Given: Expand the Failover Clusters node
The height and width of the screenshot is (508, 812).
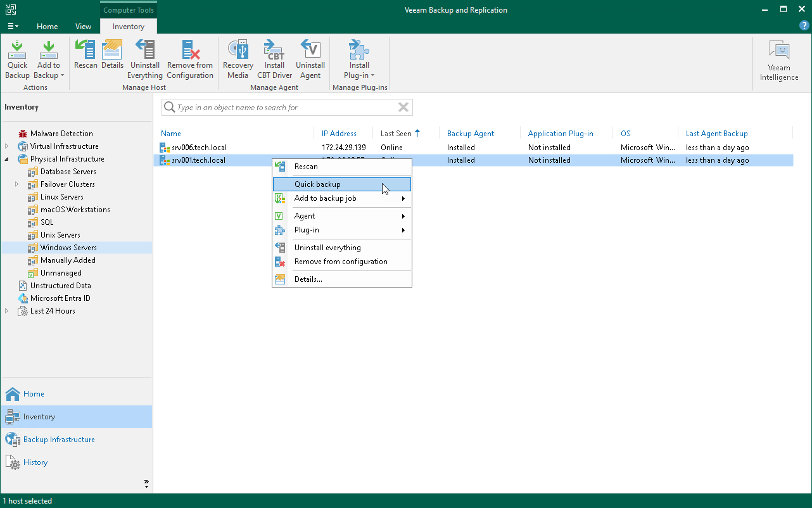Looking at the screenshot, I should (17, 184).
